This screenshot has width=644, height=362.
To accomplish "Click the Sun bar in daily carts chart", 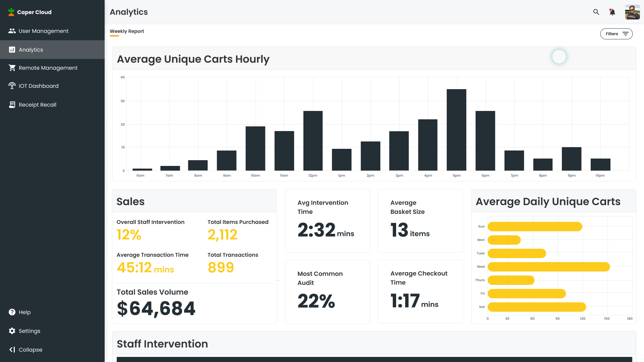I will coord(535,227).
